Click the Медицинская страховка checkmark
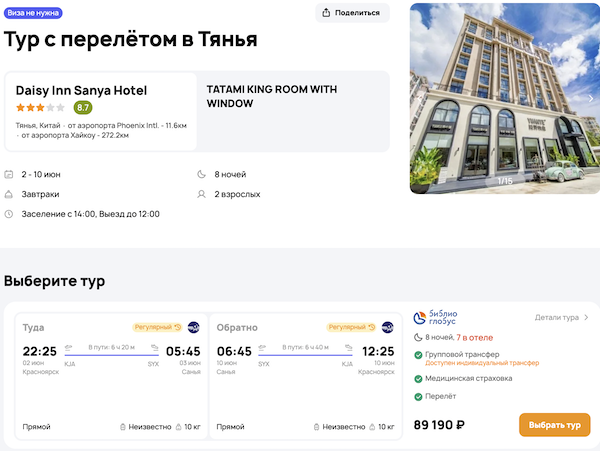Image resolution: width=600 pixels, height=451 pixels. [x=418, y=379]
